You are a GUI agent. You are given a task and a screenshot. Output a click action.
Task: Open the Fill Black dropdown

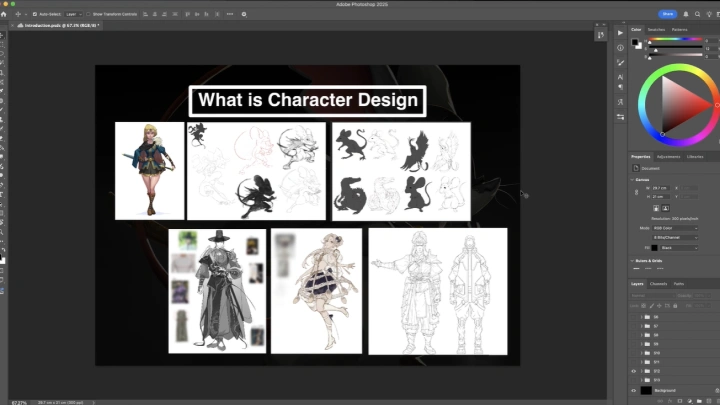679,248
